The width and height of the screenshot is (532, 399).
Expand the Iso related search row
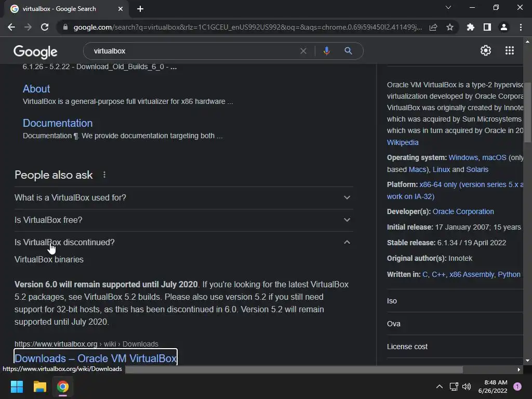coord(455,301)
